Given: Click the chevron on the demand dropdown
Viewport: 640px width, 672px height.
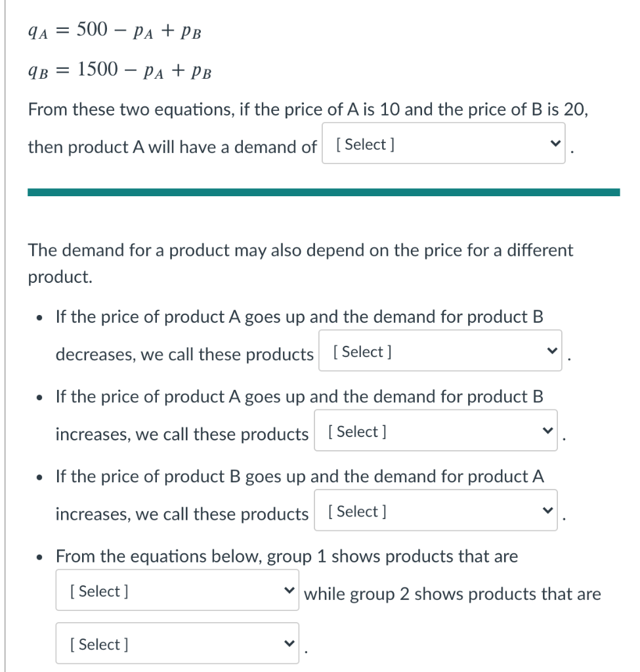Looking at the screenshot, I should click(x=555, y=142).
